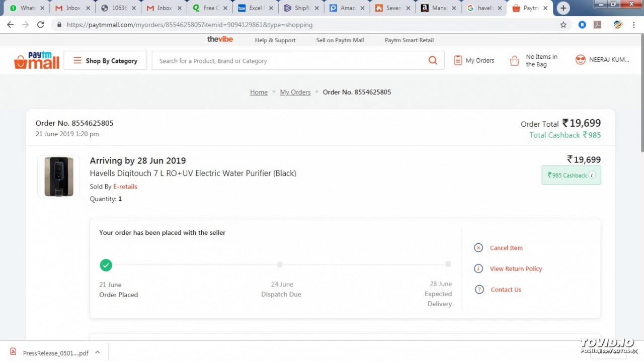
Task: Open Sell on Paytm Mall link
Action: tap(340, 40)
